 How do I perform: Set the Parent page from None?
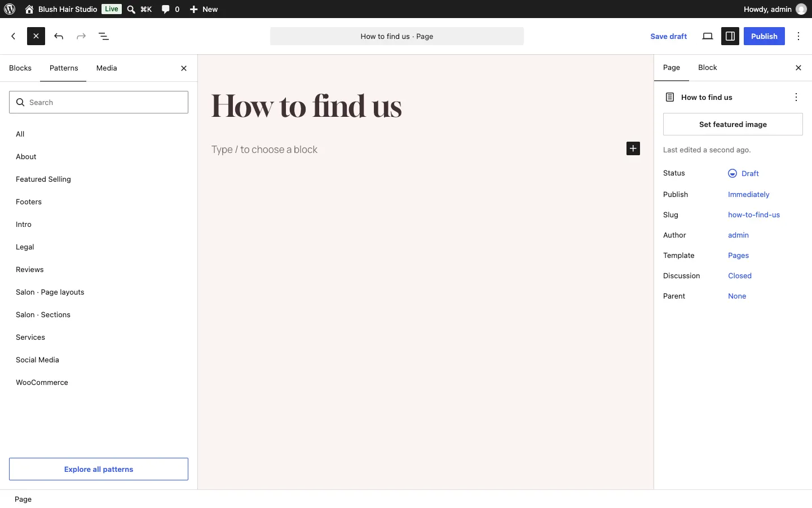click(737, 296)
